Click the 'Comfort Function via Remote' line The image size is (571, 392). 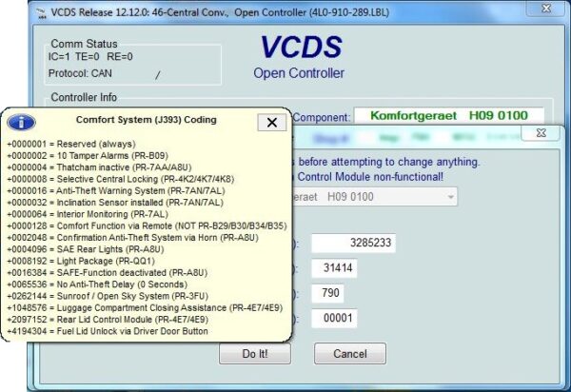click(147, 225)
